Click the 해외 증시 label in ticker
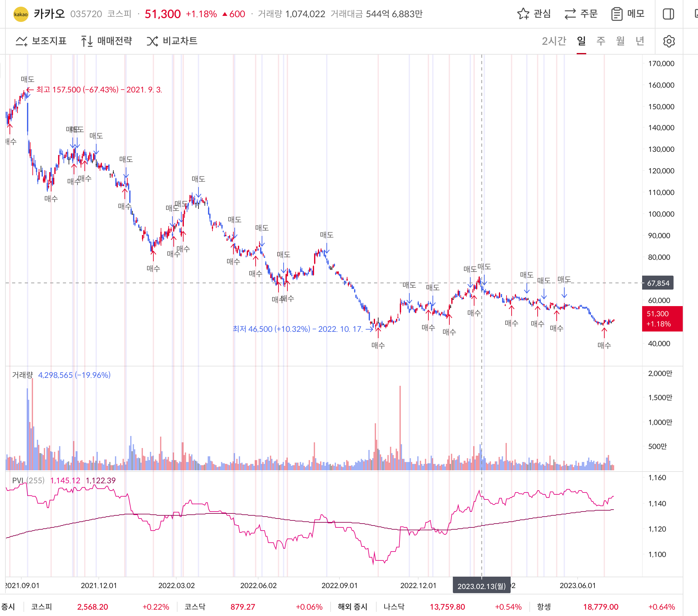 point(352,606)
